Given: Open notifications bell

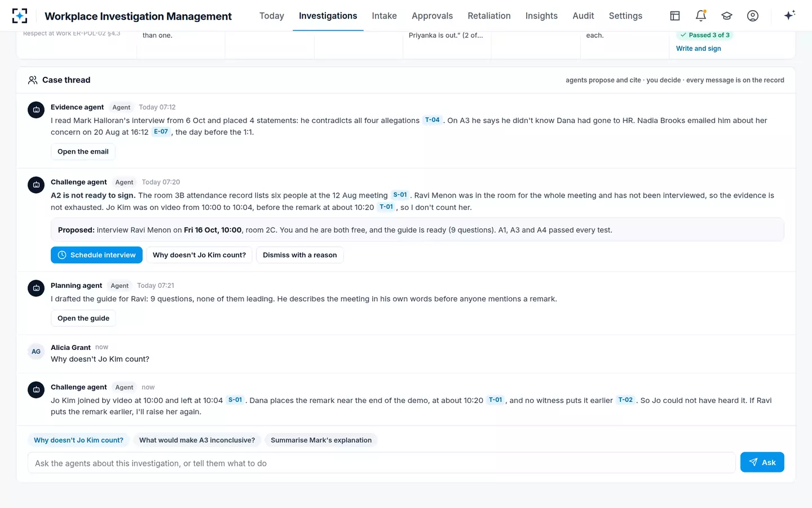Looking at the screenshot, I should point(701,16).
